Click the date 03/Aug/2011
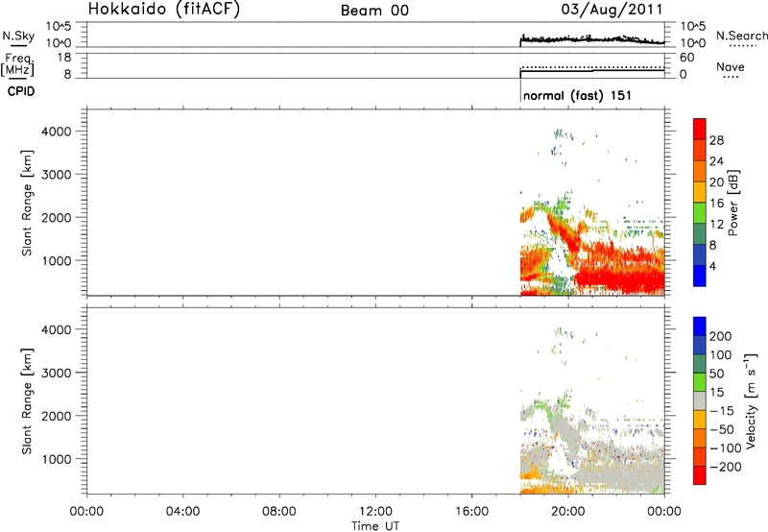The height and width of the screenshot is (532, 768). click(x=612, y=10)
